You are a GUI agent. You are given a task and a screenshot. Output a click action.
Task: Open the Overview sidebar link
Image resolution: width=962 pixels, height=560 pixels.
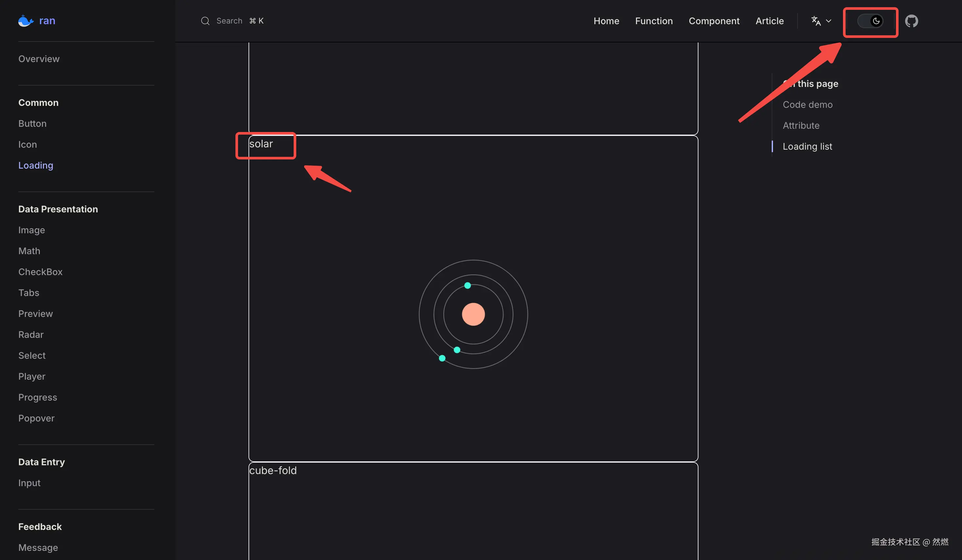[x=39, y=59]
